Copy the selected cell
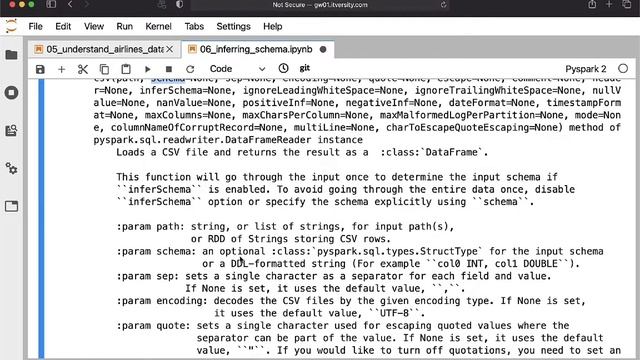Screen dimensions: 640x360 (x=104, y=69)
